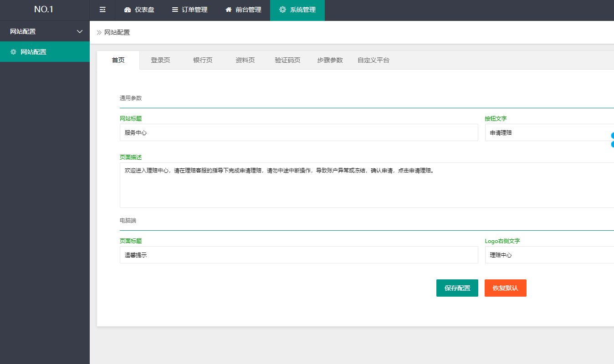614x364 pixels.
Task: Click the gauge icon next to 仪表盘
Action: pos(128,10)
